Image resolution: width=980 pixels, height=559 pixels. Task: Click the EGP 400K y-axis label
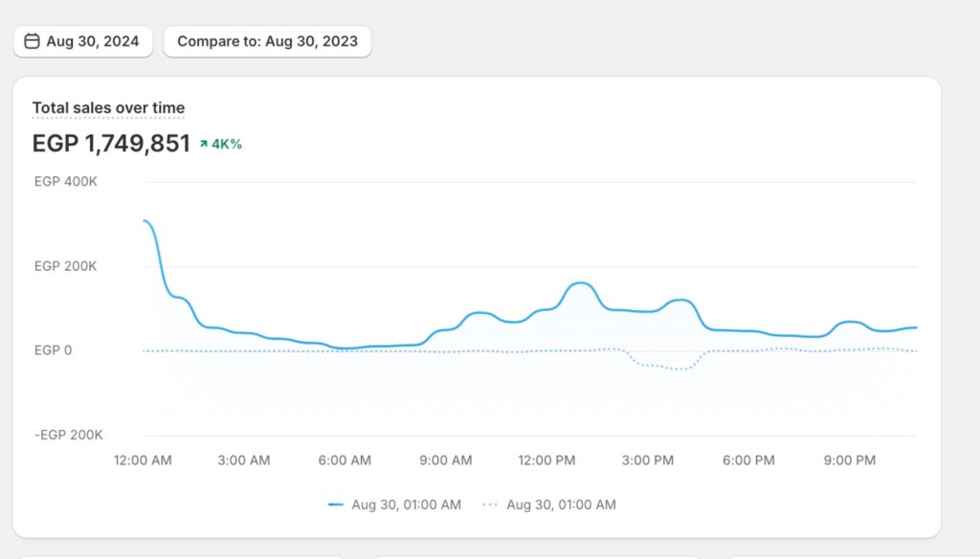(x=65, y=182)
